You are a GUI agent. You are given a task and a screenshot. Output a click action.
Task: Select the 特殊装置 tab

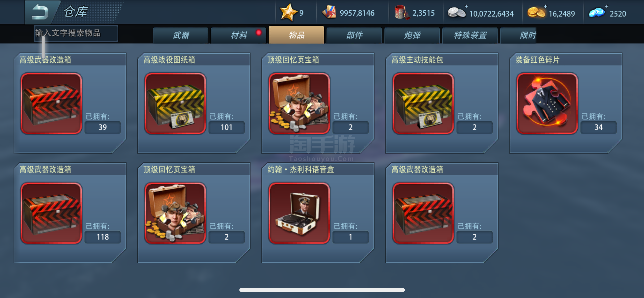pyautogui.click(x=470, y=35)
